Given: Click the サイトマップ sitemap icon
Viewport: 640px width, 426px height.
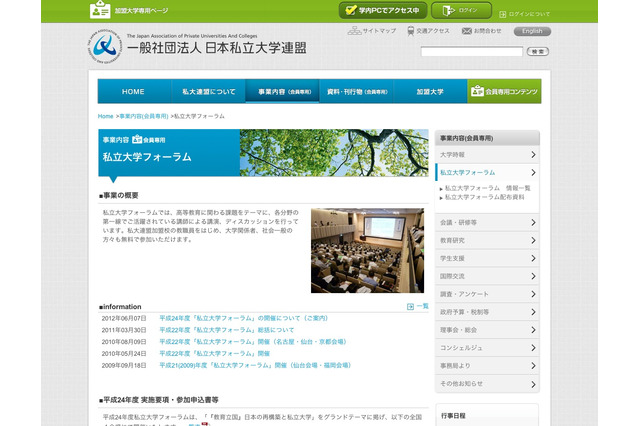Looking at the screenshot, I should click(x=354, y=31).
